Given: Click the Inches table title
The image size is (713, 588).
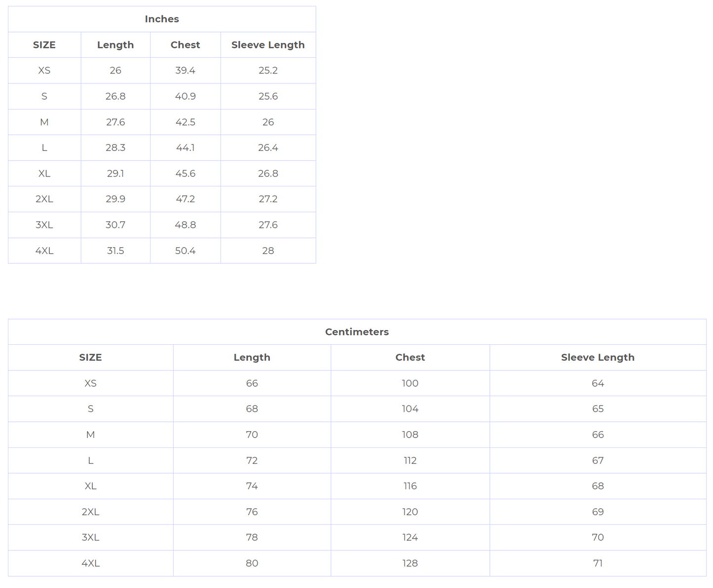Looking at the screenshot, I should pyautogui.click(x=162, y=19).
